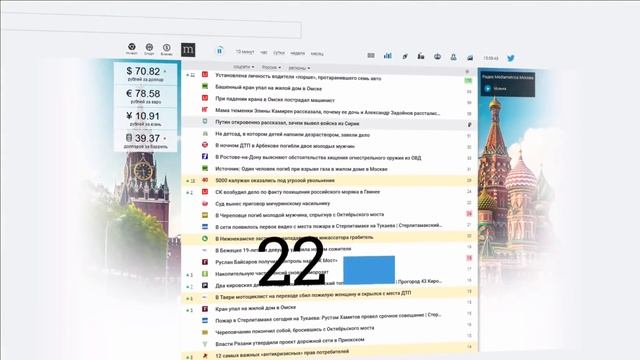Image resolution: width=640 pixels, height=360 pixels.
Task: Click source icon beside 'Башенный кран упал' headline
Action: pyautogui.click(x=205, y=86)
